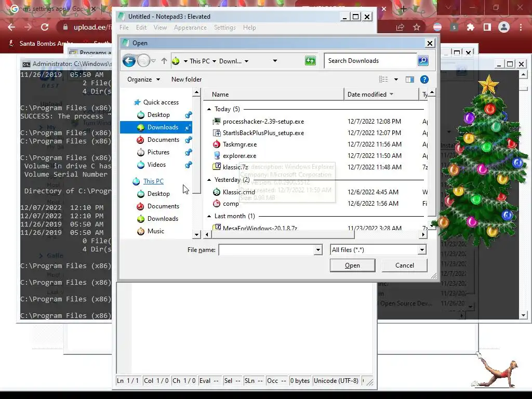The height and width of the screenshot is (399, 532).
Task: Click the green refresh button in address bar
Action: coord(310,61)
